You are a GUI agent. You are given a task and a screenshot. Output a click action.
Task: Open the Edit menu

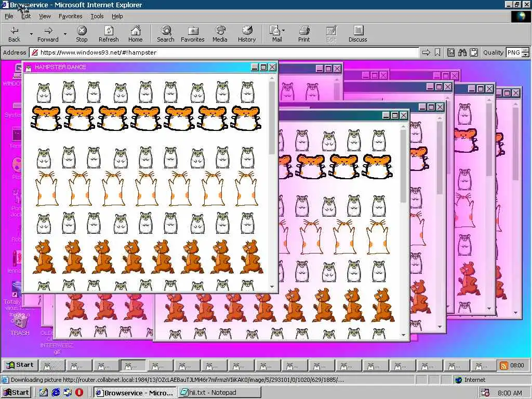(26, 16)
